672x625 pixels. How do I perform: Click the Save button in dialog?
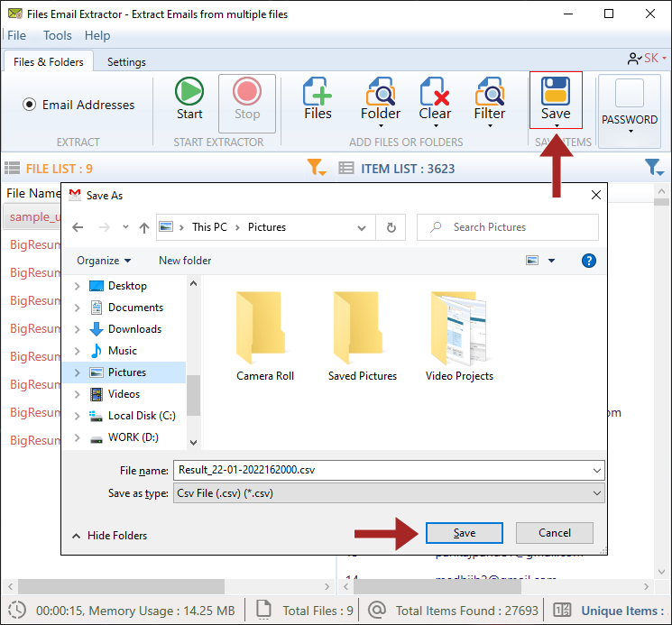pyautogui.click(x=465, y=532)
